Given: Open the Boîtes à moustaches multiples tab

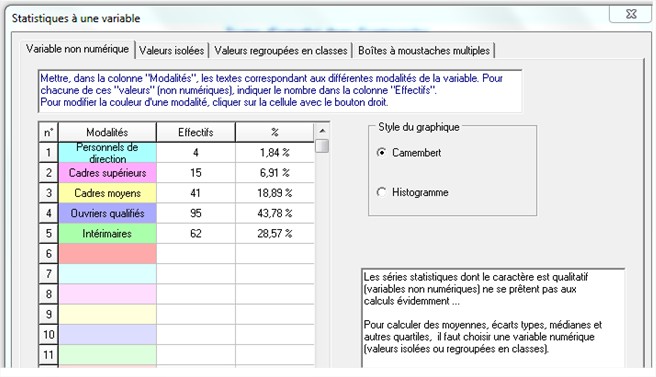Looking at the screenshot, I should (x=424, y=51).
